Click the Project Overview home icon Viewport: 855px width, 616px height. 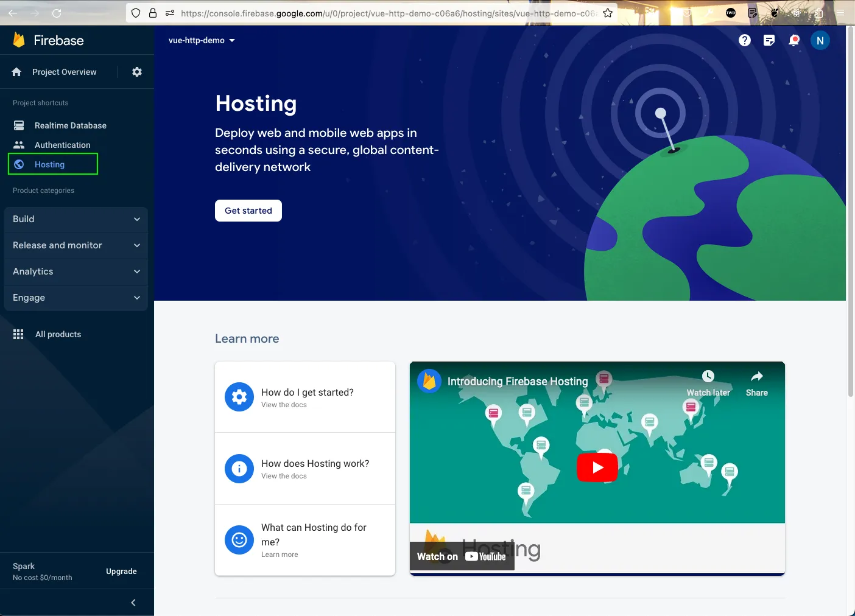[16, 72]
